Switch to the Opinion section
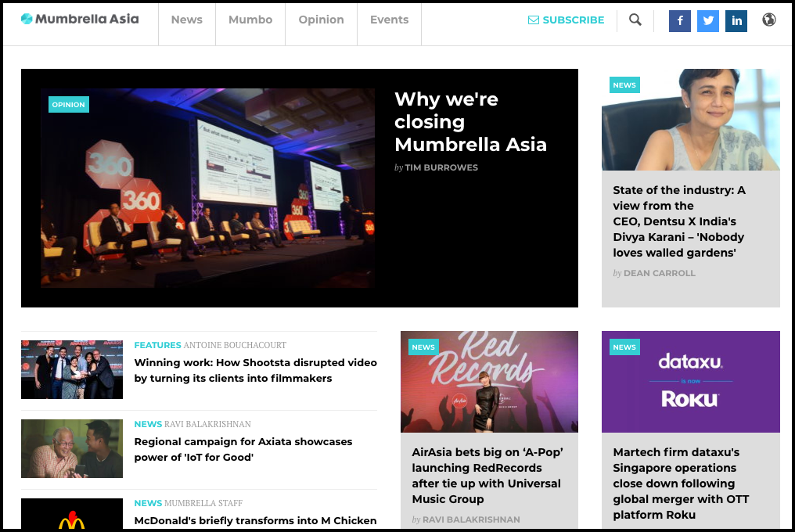This screenshot has height=532, width=795. tap(321, 20)
